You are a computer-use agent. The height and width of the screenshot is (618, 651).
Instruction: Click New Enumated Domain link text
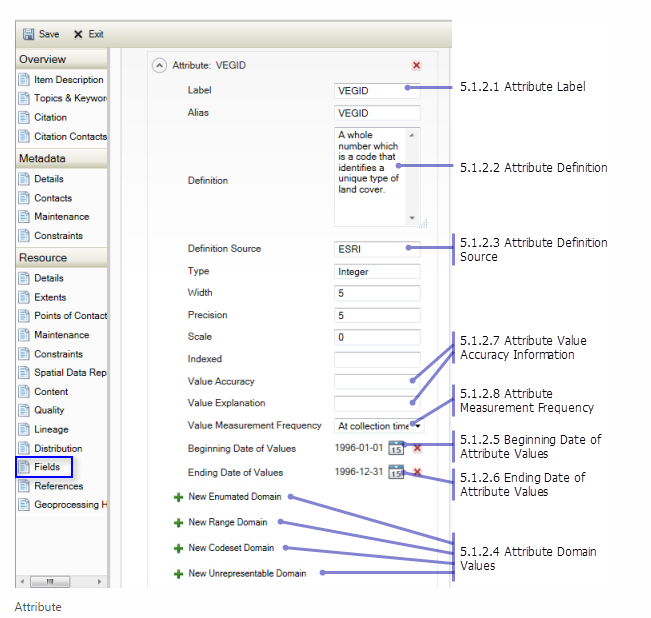click(x=235, y=497)
